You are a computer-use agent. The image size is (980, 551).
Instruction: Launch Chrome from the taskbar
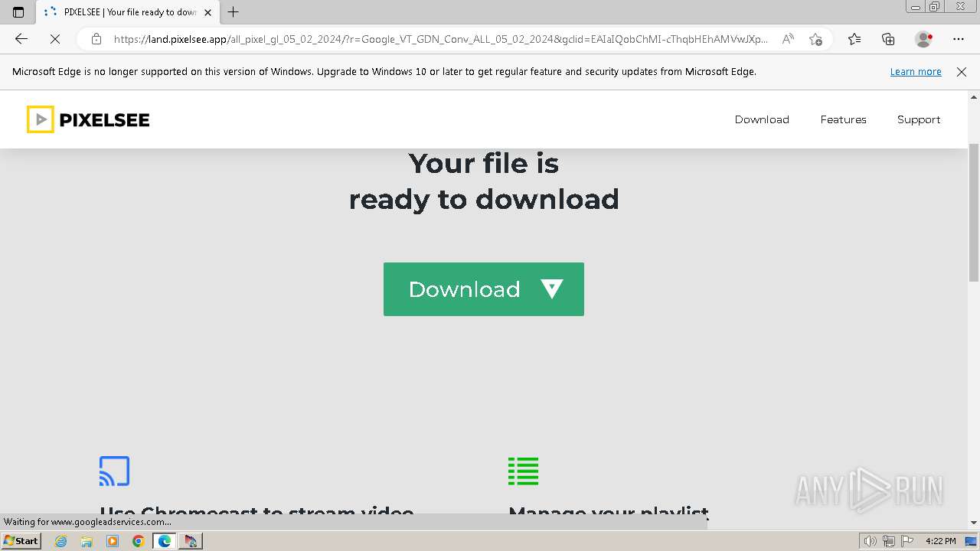pos(139,541)
